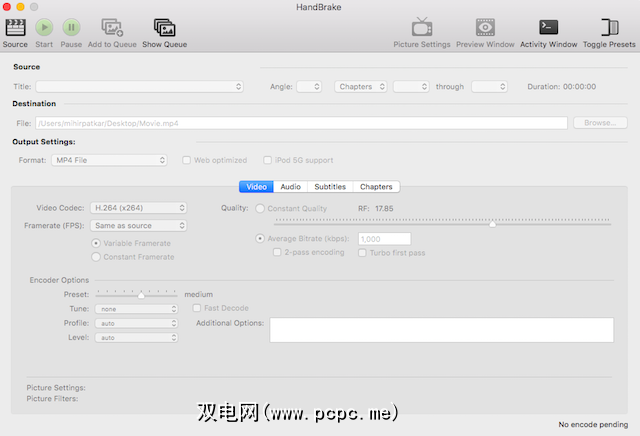
Task: Open the Activity Window terminal icon
Action: [x=548, y=27]
